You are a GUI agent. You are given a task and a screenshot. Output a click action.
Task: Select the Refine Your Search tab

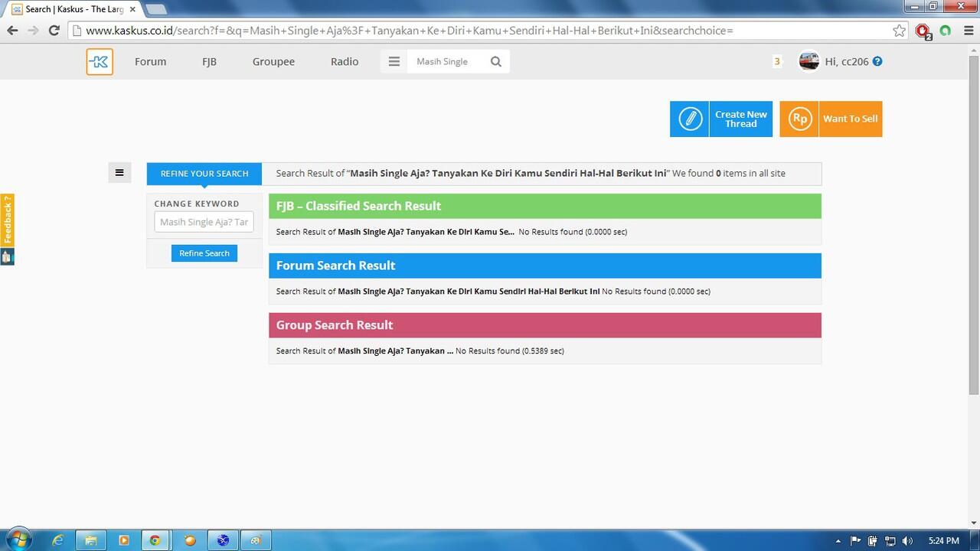coord(204,174)
